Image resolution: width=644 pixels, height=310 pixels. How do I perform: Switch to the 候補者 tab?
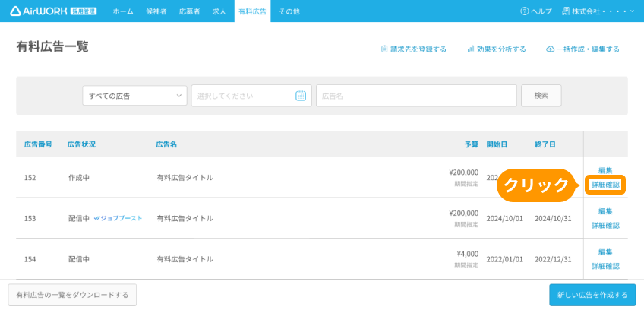click(156, 11)
